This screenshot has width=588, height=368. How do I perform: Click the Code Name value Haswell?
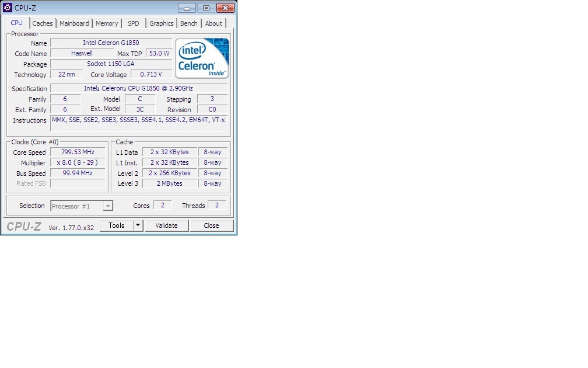(x=82, y=53)
